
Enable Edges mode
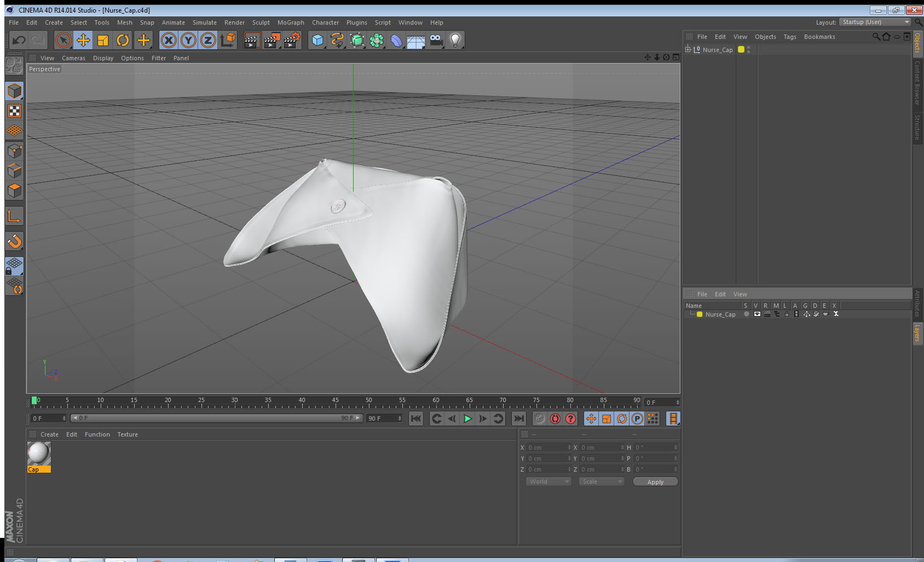pos(14,171)
